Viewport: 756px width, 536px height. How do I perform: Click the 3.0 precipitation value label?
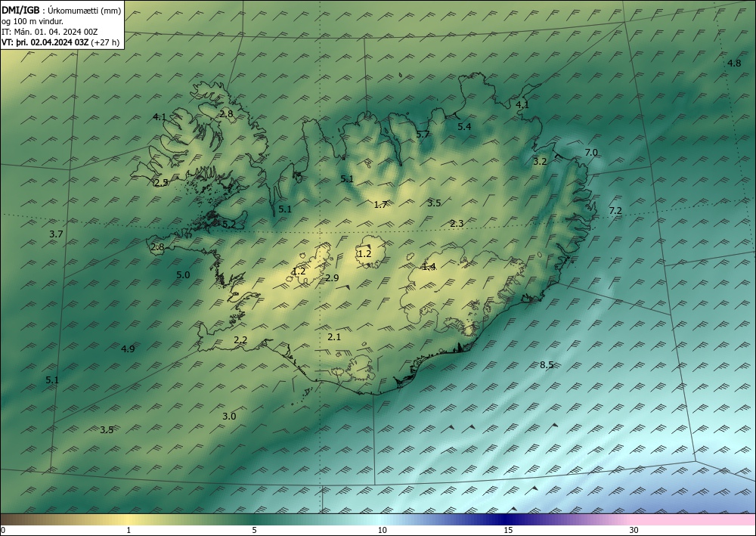coord(229,416)
